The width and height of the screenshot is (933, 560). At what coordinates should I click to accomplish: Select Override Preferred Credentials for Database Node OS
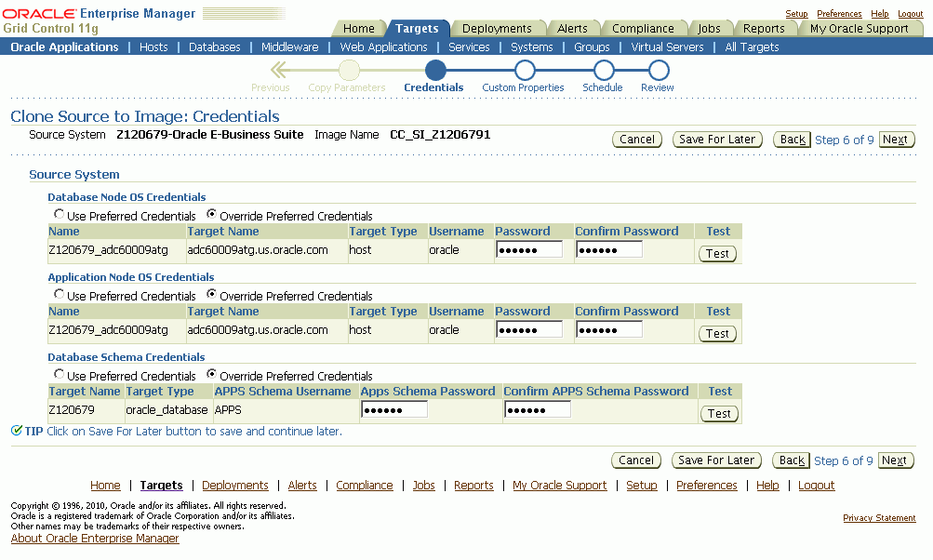[x=211, y=214]
